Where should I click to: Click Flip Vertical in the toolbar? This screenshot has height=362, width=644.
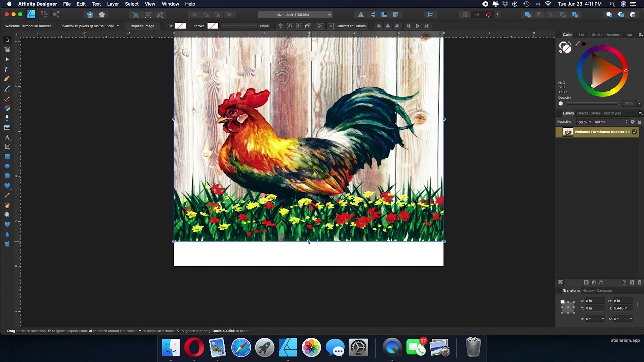(372, 15)
